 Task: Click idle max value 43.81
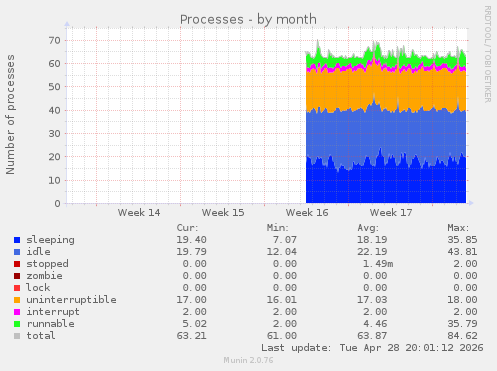tap(462, 252)
